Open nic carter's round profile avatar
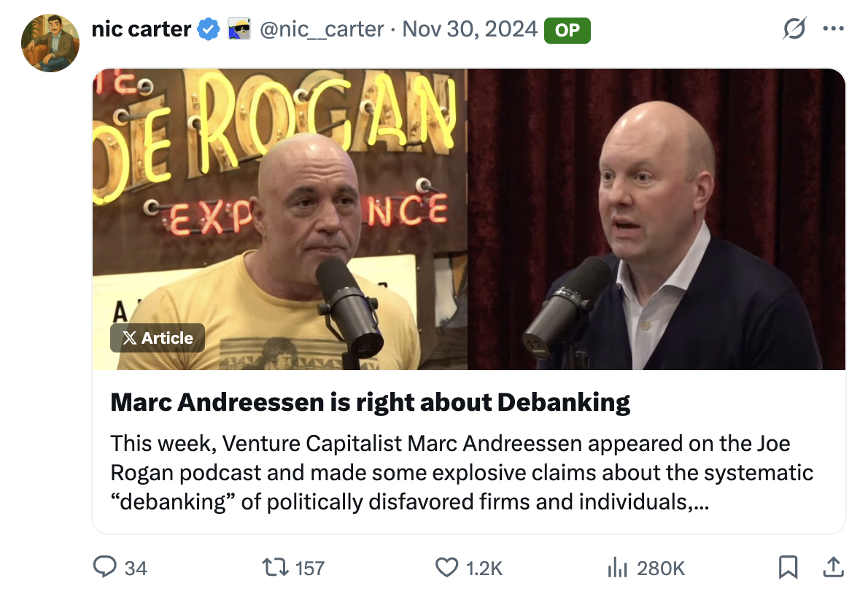Image resolution: width=868 pixels, height=597 pixels. [50, 42]
